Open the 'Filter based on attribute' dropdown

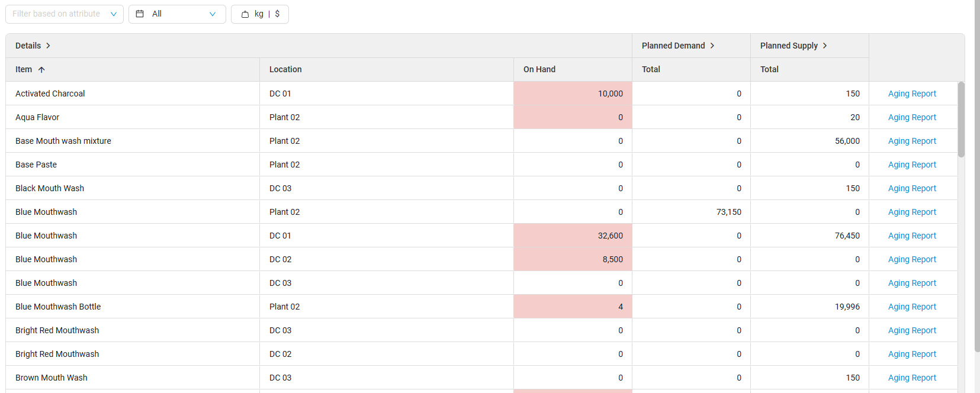pos(64,14)
